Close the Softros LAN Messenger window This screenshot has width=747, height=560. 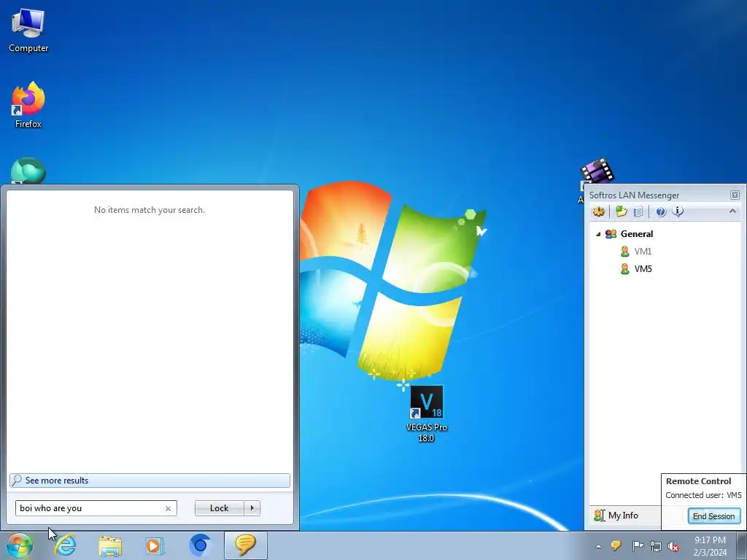click(x=735, y=195)
